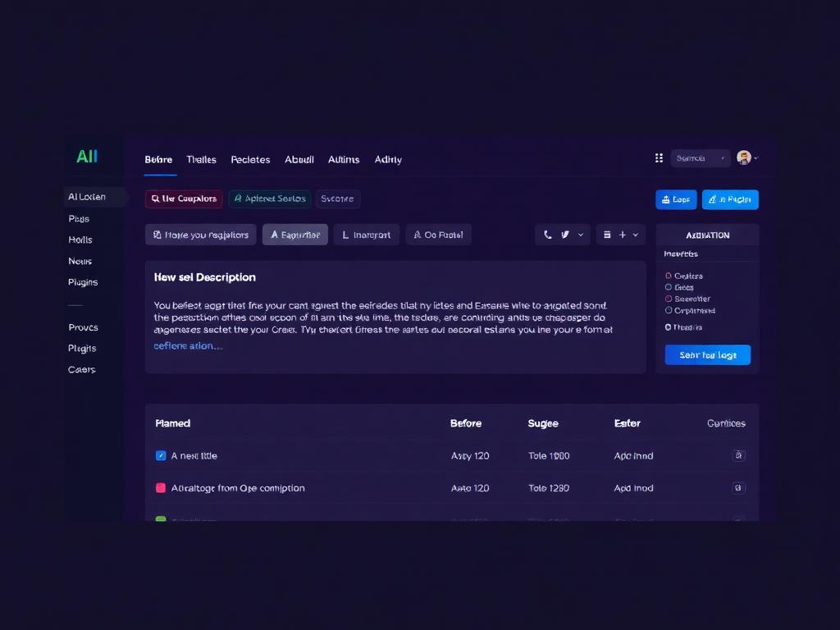The height and width of the screenshot is (630, 840).
Task: Click the Twitter bird icon
Action: tap(565, 235)
